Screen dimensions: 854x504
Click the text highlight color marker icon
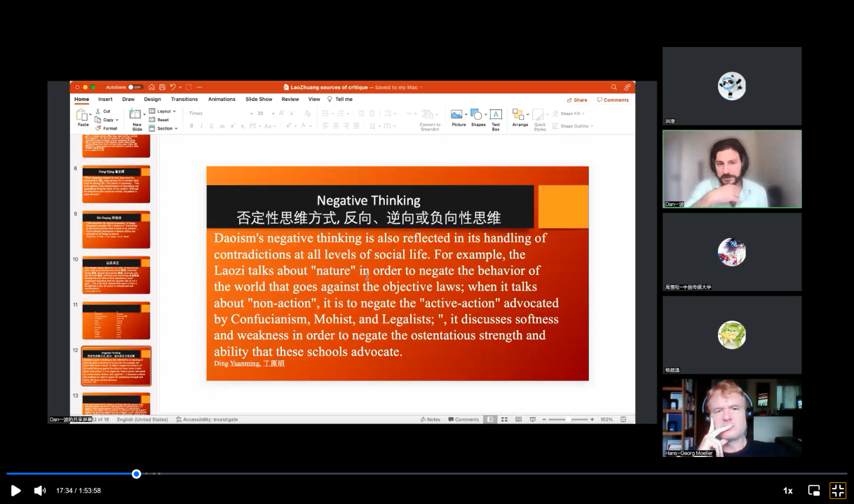[x=288, y=126]
